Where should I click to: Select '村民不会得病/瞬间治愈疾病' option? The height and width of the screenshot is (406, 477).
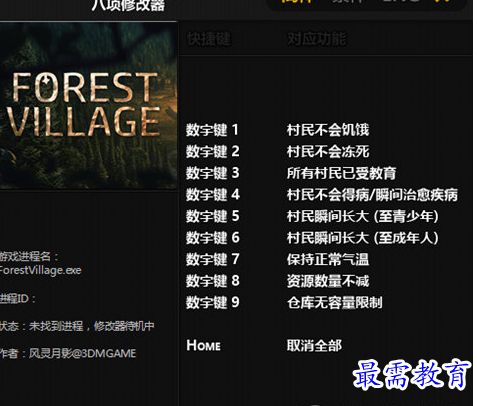(x=372, y=195)
